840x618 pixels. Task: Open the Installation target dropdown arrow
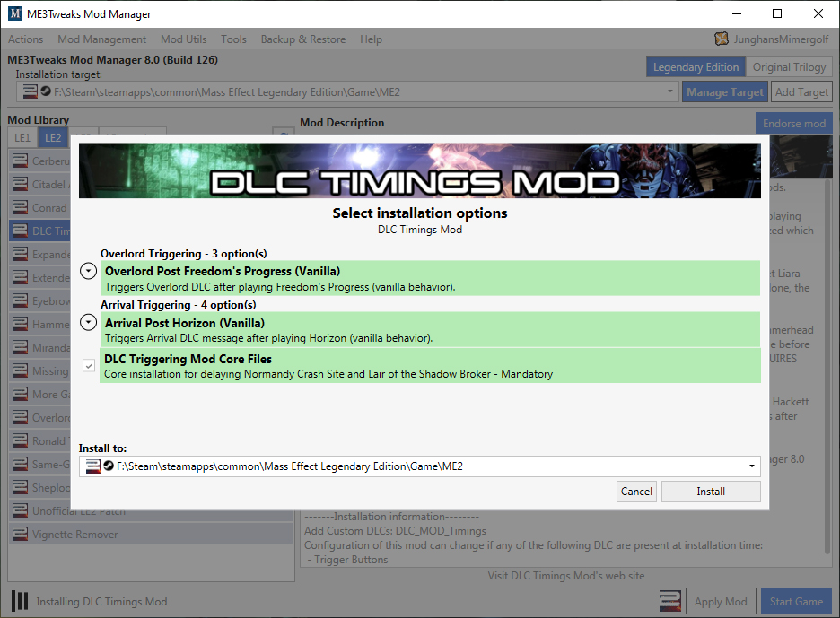[670, 91]
